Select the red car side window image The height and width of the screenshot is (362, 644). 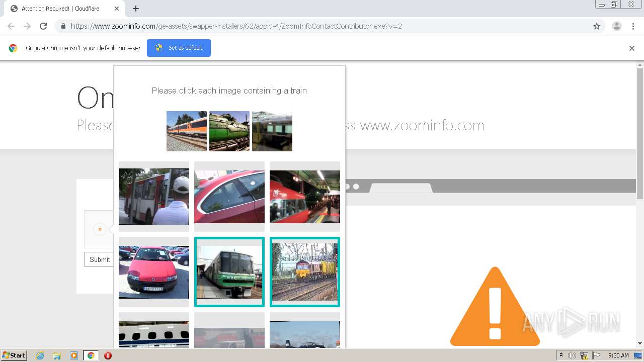[x=229, y=197]
